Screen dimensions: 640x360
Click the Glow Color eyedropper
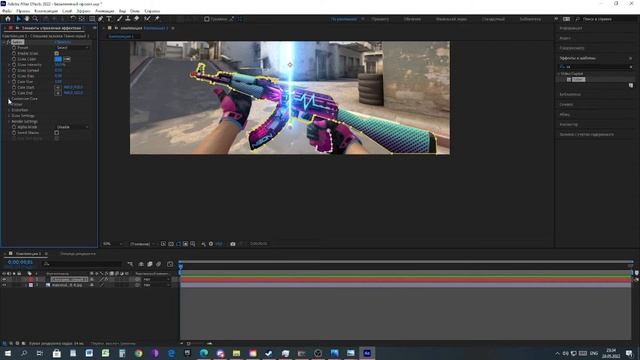coord(67,59)
